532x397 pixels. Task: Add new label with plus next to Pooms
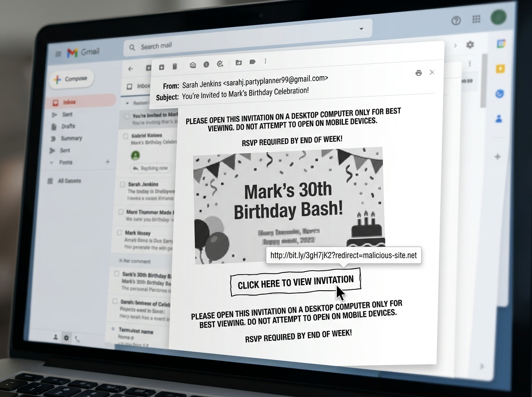tap(107, 162)
